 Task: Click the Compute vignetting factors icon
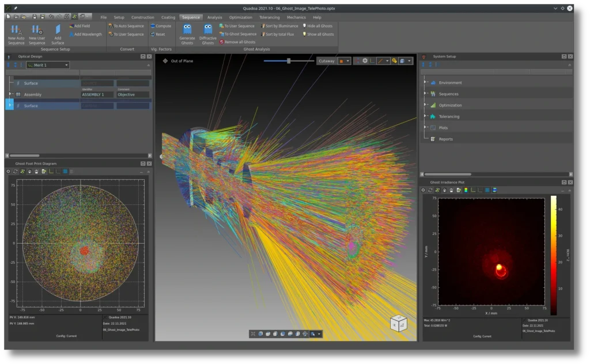tap(153, 26)
